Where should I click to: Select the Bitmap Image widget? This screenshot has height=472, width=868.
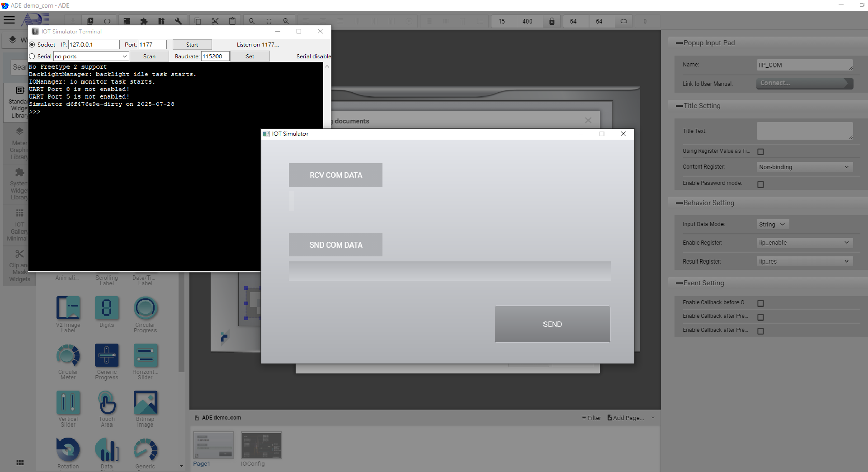pyautogui.click(x=145, y=402)
